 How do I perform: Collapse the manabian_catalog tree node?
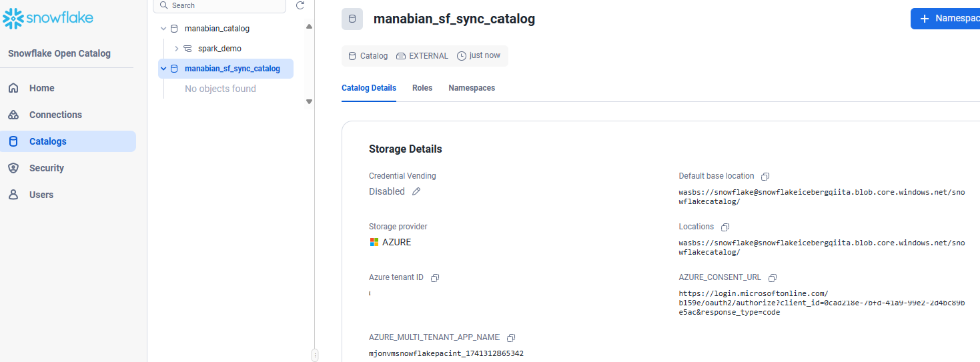pyautogui.click(x=164, y=29)
